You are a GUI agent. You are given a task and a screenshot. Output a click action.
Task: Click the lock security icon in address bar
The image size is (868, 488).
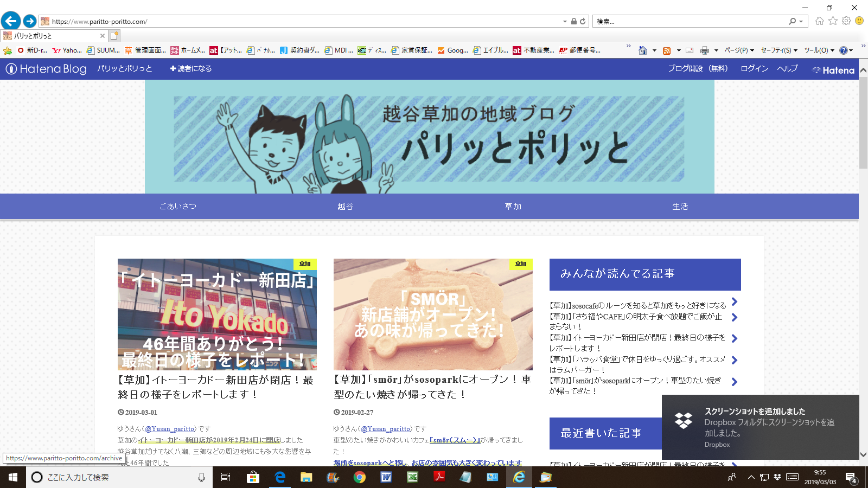click(574, 22)
